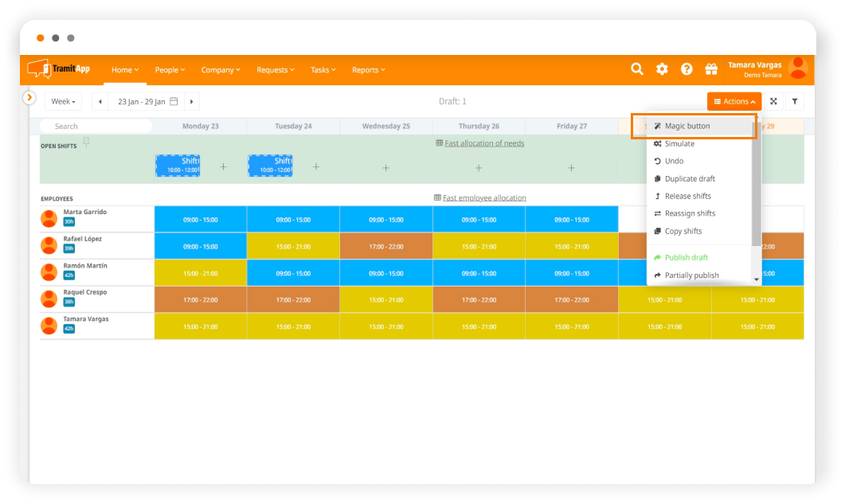Select Magic button from Actions menu
845x504 pixels.
[x=687, y=126]
